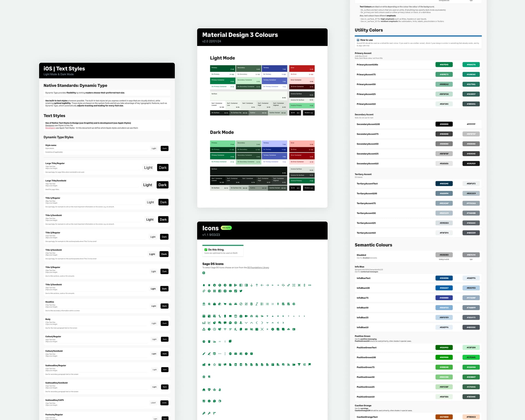Toggle the 'Do this thing' checkbox
Screen dimensions: 525x420
point(206,249)
